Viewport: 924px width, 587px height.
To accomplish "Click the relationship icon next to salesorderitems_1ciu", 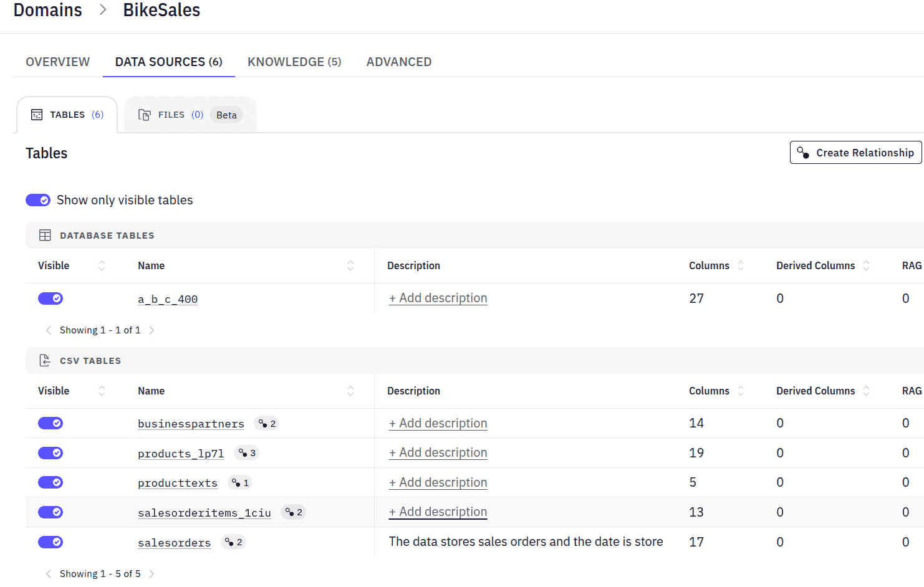I will [x=293, y=512].
